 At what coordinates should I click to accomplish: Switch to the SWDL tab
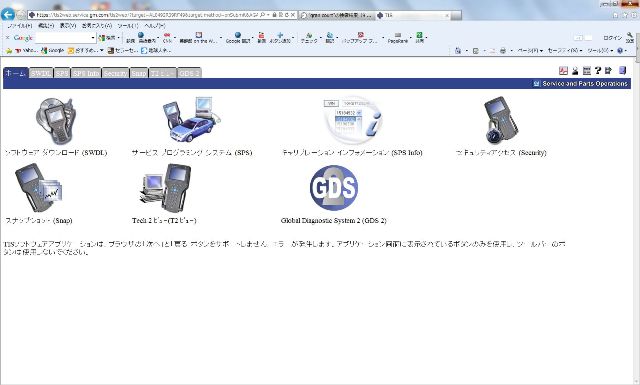pyautogui.click(x=41, y=73)
